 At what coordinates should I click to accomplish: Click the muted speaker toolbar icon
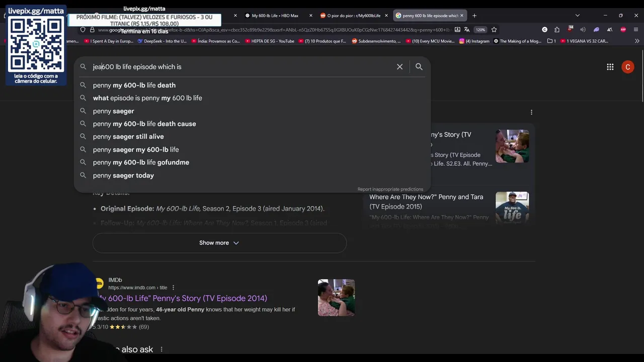coord(583,30)
